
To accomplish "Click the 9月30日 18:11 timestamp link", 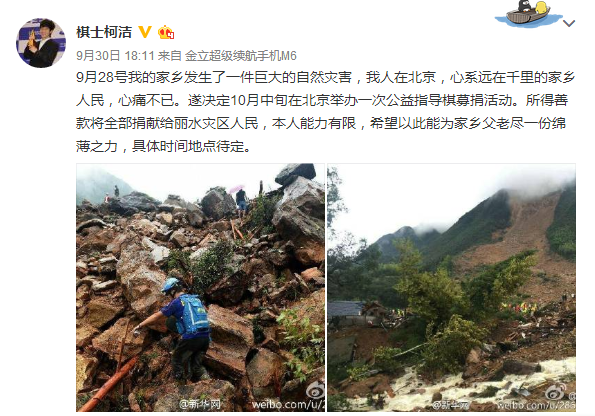I will (x=115, y=56).
